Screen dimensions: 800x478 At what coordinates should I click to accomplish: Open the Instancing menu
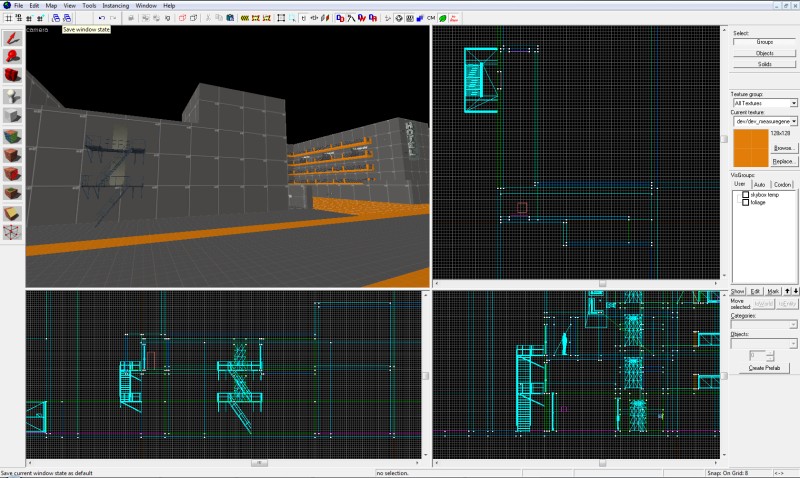pos(116,6)
